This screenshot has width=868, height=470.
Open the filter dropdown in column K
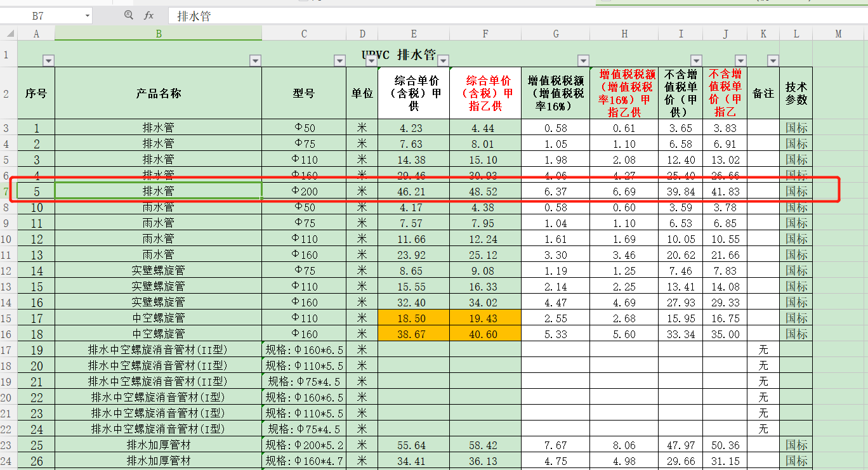[773, 61]
